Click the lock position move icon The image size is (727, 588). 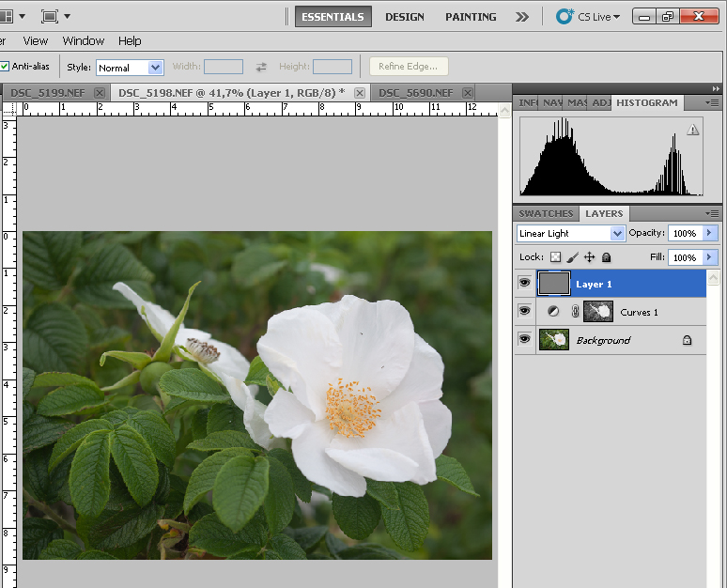click(589, 257)
